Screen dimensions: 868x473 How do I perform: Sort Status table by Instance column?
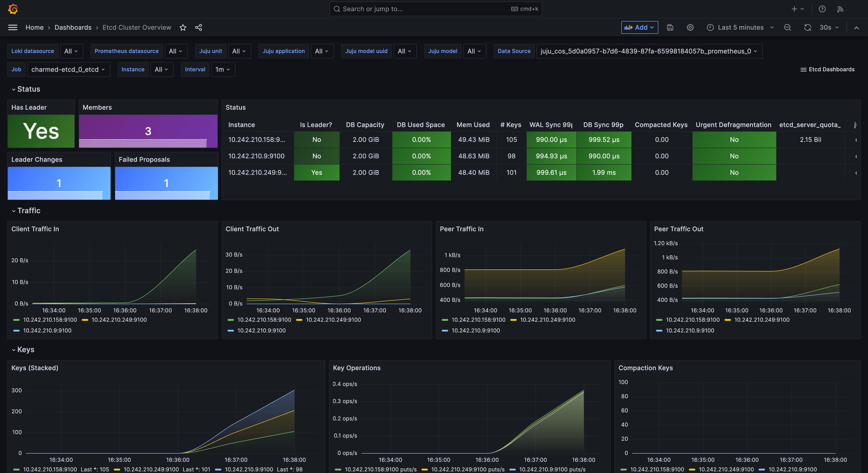(242, 125)
